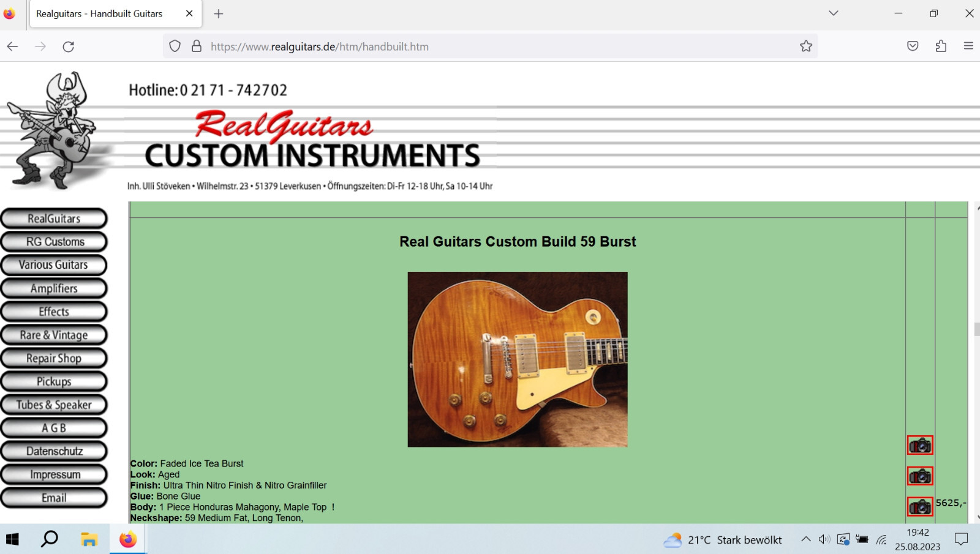The height and width of the screenshot is (554, 980).
Task: Open the Amplifiers section
Action: coord(54,288)
